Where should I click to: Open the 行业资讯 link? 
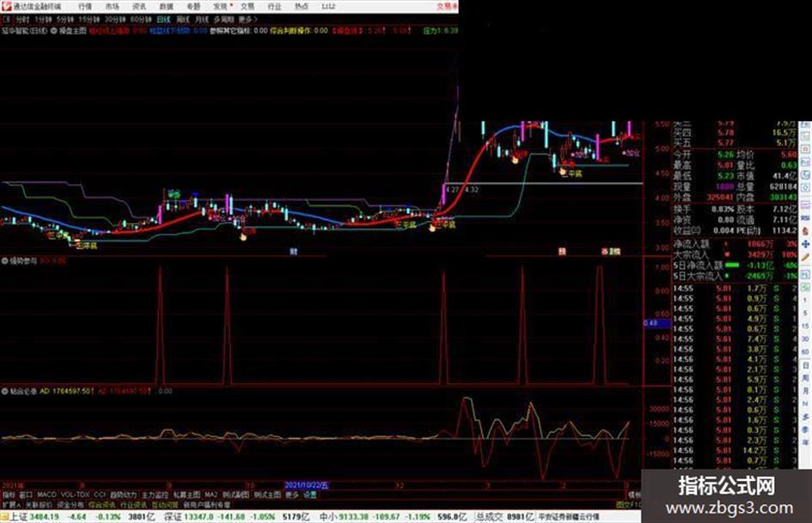(x=133, y=505)
